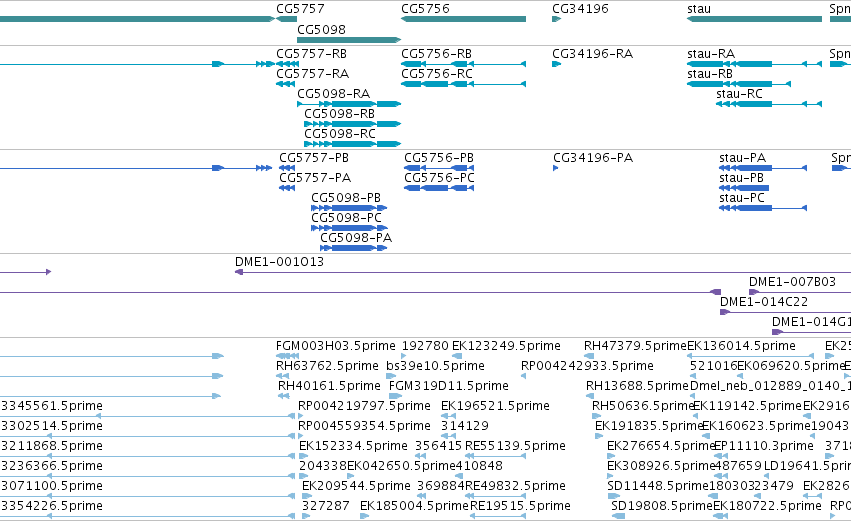
Task: Click transcript CG5756-RB label
Action: (x=436, y=54)
